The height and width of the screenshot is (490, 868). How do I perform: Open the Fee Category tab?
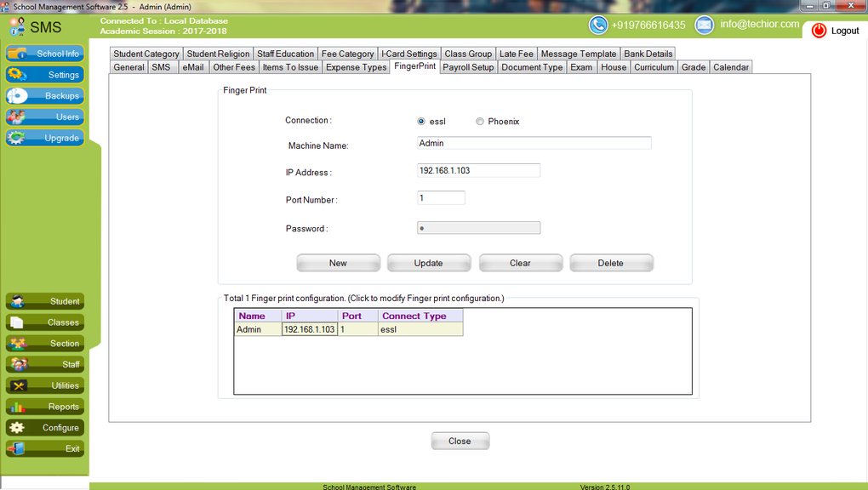pyautogui.click(x=347, y=53)
